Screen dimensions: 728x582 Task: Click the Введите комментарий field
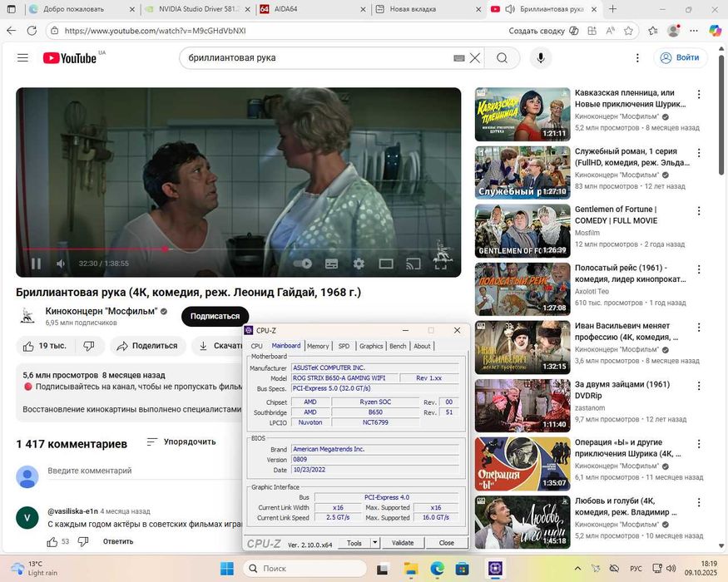tap(144, 471)
